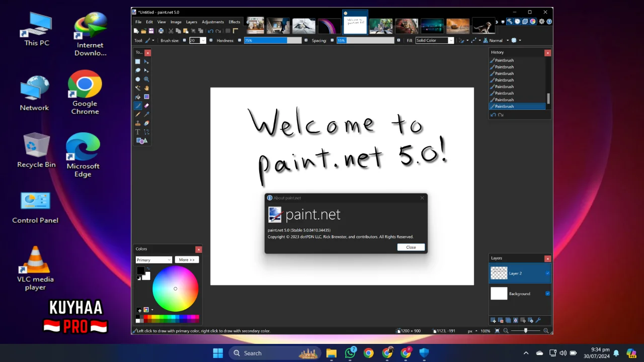Open the Adjustments menu

tap(213, 22)
